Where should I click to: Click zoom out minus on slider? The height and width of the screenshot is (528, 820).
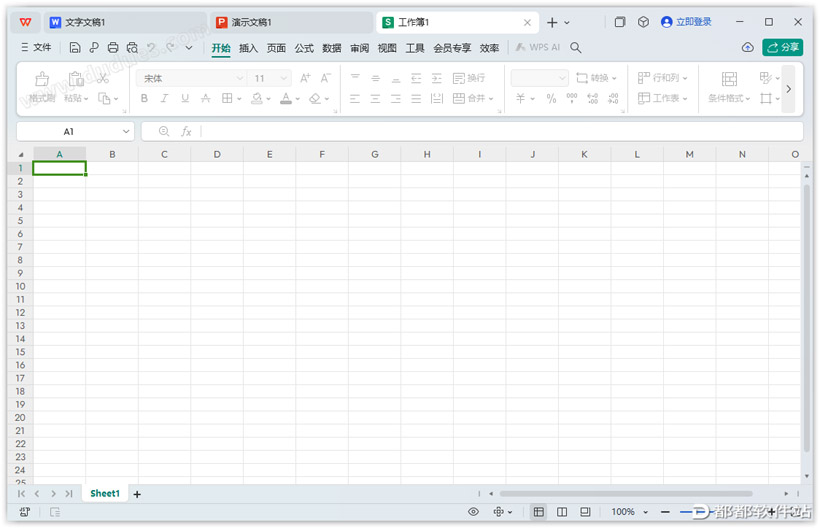coord(665,512)
